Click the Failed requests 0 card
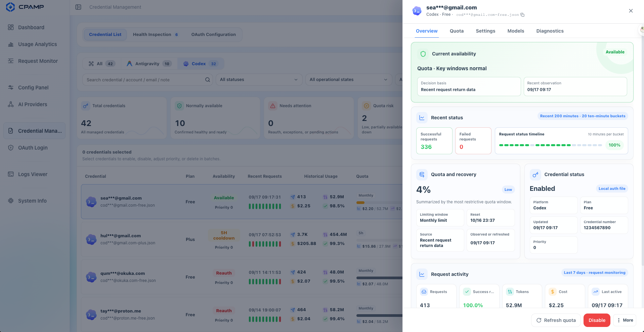Viewport: 644px width, 332px height. point(473,141)
